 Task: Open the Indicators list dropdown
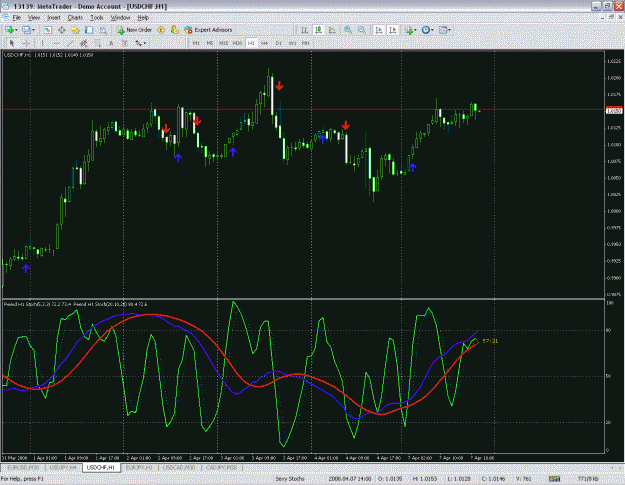[x=411, y=30]
